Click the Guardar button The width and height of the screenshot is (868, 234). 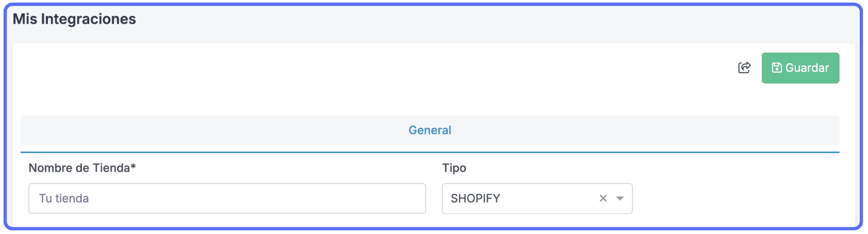(x=800, y=68)
